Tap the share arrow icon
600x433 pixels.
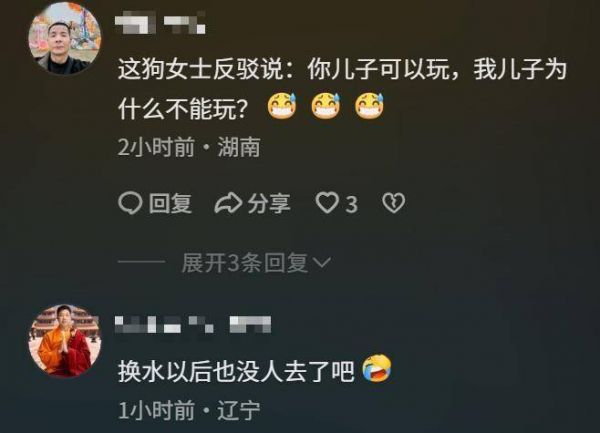[228, 203]
